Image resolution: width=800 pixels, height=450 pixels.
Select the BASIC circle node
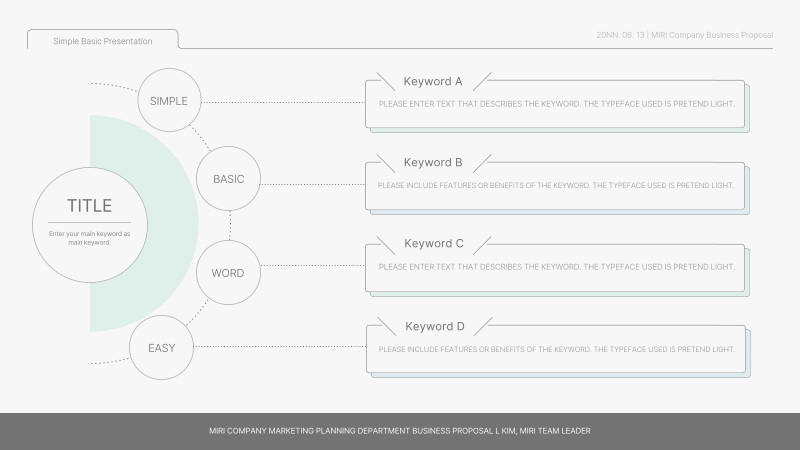click(228, 179)
